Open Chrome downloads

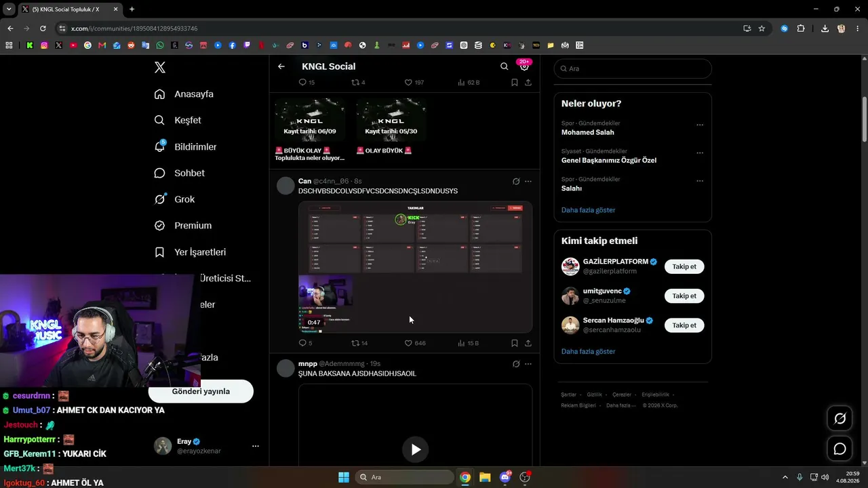click(825, 28)
